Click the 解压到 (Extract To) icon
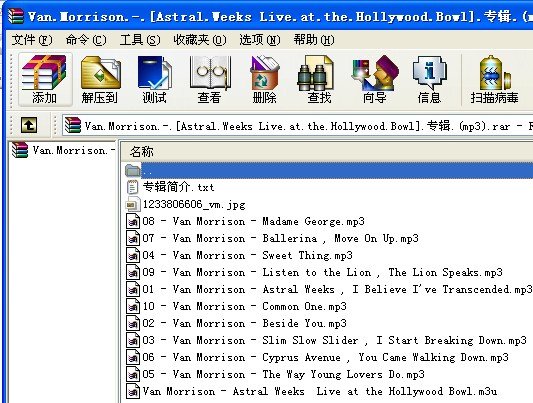The height and width of the screenshot is (403, 533). pyautogui.click(x=100, y=79)
